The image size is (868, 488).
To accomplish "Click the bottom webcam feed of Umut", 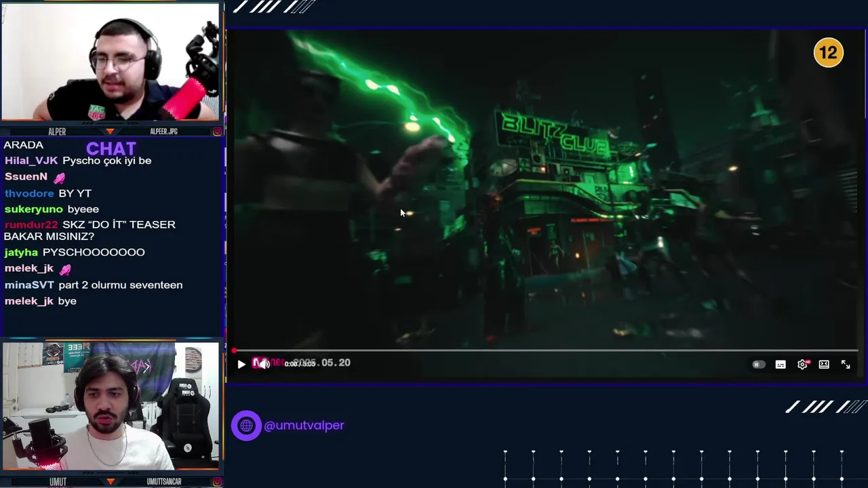I will [x=111, y=406].
